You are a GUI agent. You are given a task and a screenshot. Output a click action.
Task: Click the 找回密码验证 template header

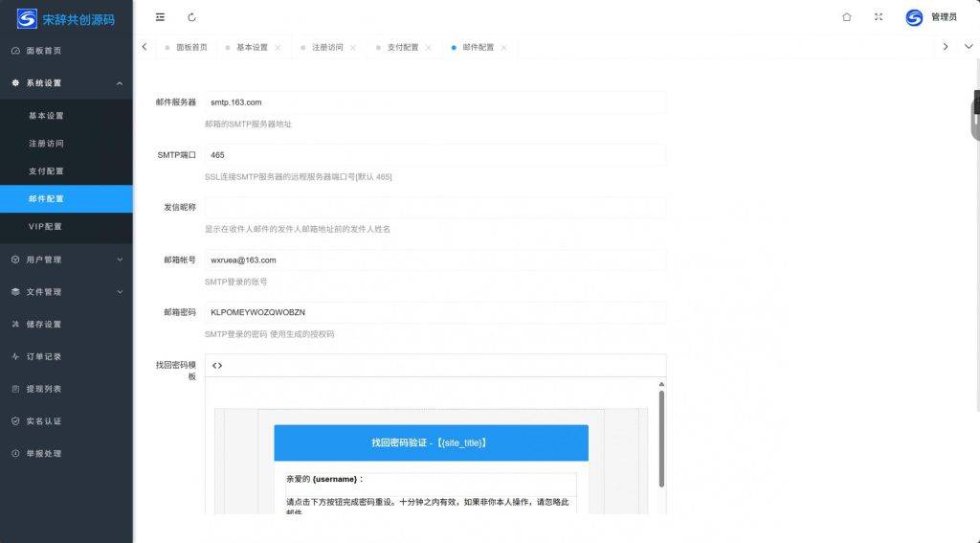pos(431,442)
